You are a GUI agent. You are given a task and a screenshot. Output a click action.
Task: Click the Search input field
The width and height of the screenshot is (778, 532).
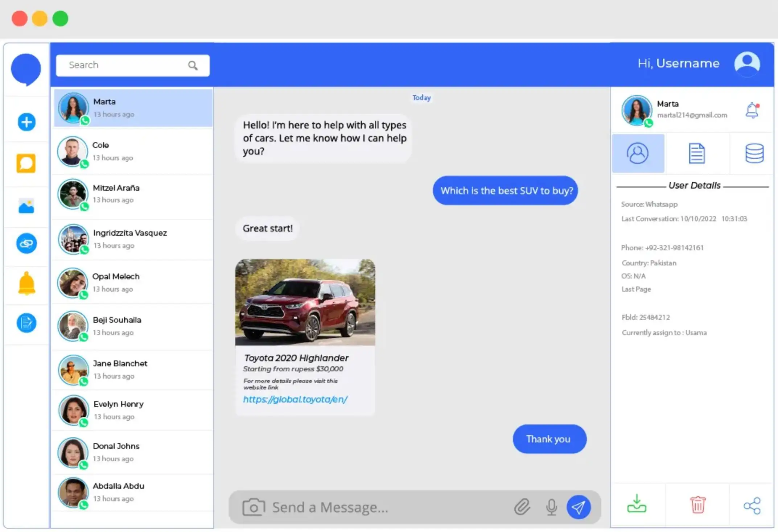(133, 65)
